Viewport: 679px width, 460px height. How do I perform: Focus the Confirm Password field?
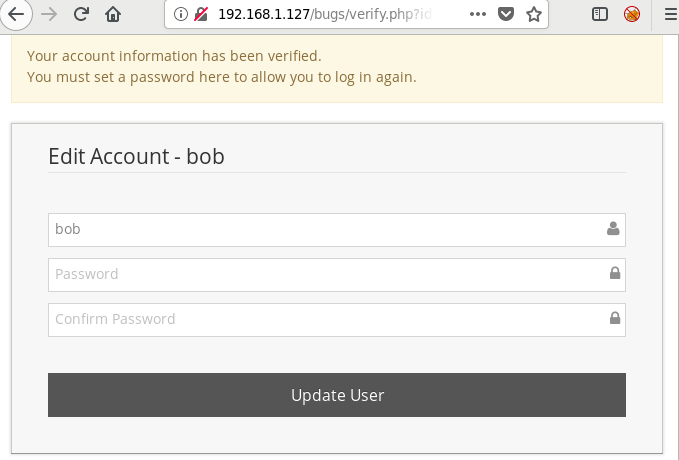[x=320, y=319]
